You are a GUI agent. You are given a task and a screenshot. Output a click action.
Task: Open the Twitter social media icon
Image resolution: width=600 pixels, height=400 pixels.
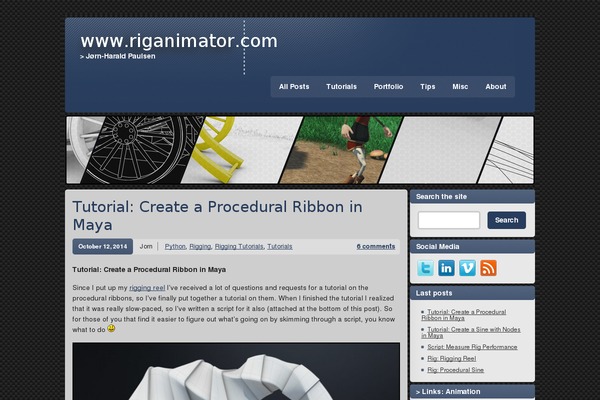click(425, 268)
